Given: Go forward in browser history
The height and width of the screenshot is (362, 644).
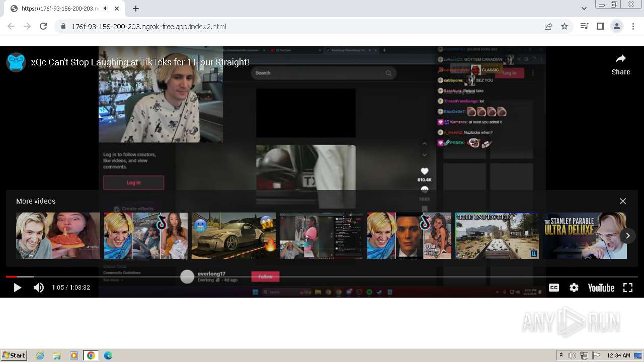Looking at the screenshot, I should click(x=27, y=26).
